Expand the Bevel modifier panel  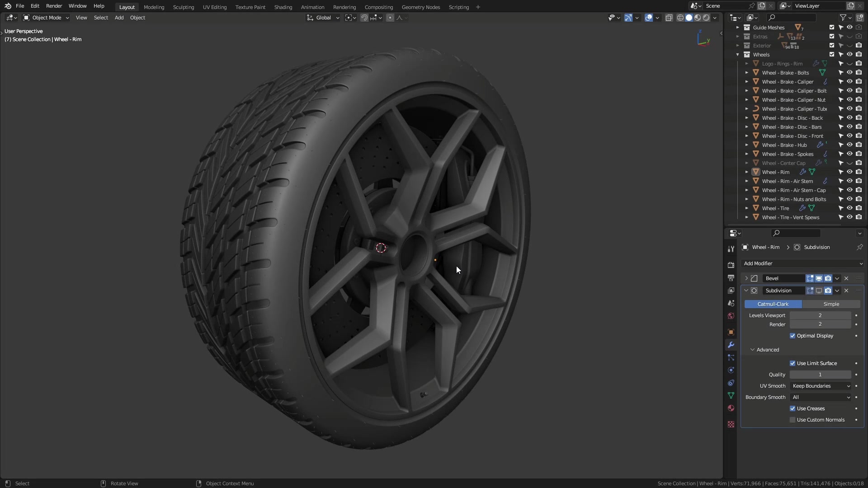[x=746, y=278]
